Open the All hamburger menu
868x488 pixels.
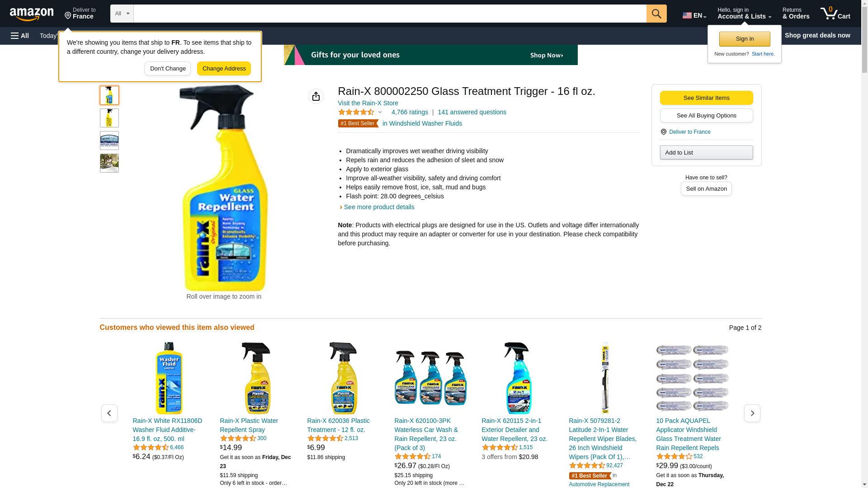20,36
